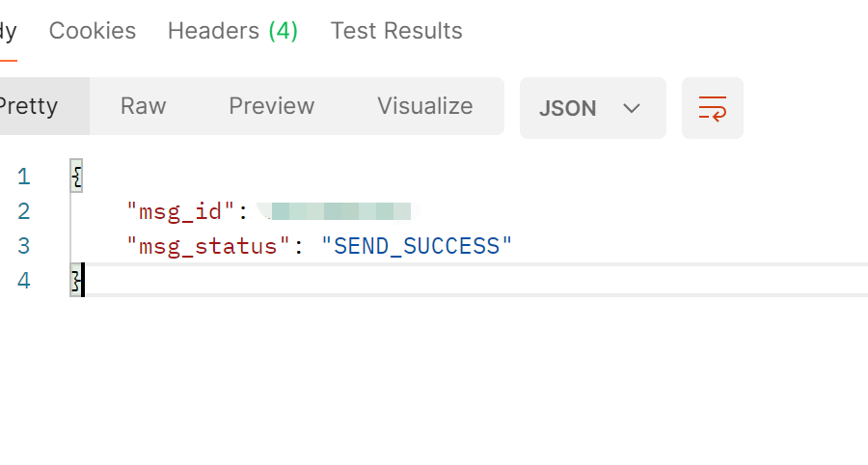Click the "SEND_SUCCESS" value
Viewport: 868px width, 465px height.
pos(417,246)
